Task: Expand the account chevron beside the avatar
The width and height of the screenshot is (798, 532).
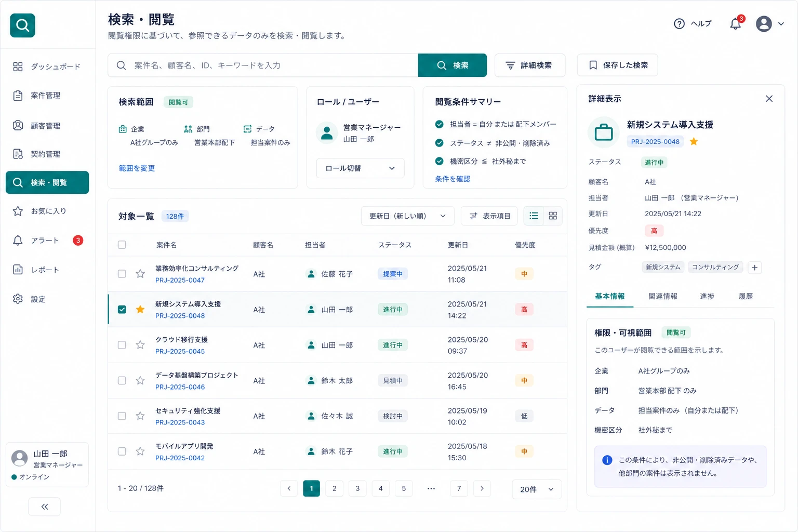Action: tap(781, 24)
